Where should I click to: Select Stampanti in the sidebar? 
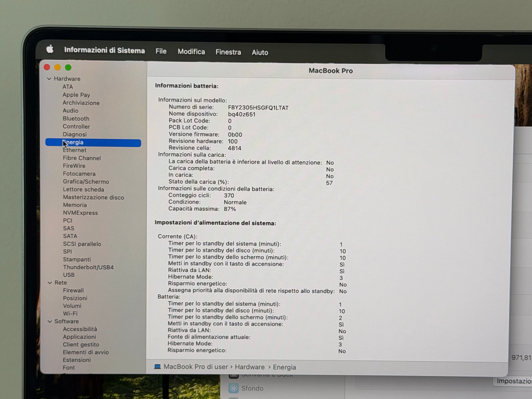(x=77, y=259)
